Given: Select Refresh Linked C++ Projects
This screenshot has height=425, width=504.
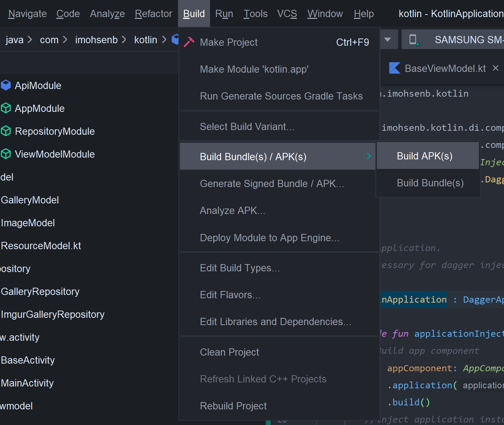Looking at the screenshot, I should pyautogui.click(x=279, y=379).
